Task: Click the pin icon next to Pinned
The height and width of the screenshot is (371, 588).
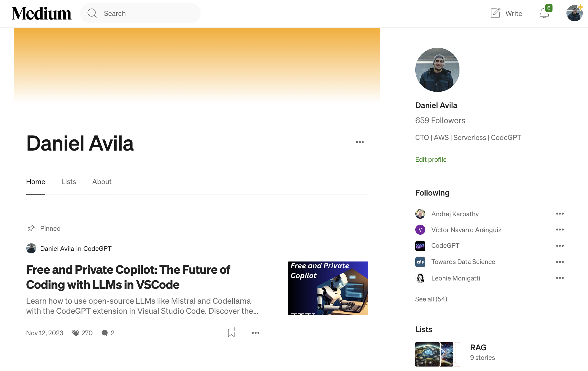Action: tap(31, 228)
